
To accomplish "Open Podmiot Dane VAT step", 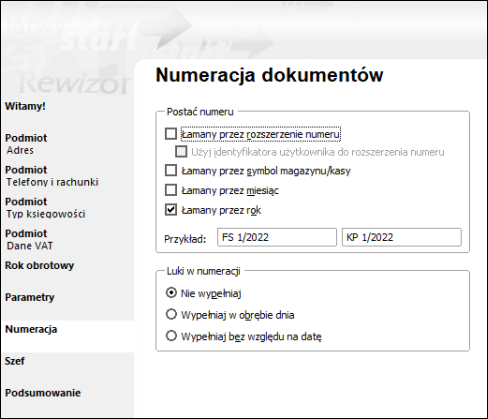I will click(x=29, y=240).
